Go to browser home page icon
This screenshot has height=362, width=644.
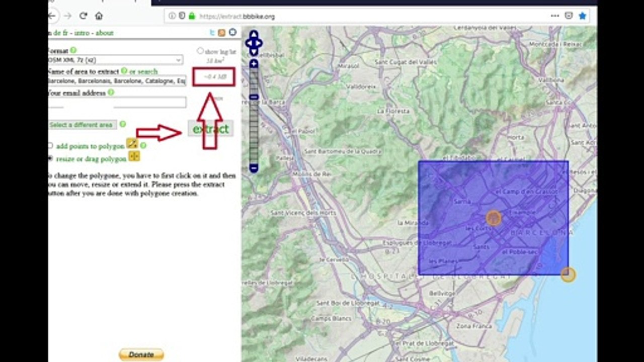click(x=99, y=16)
